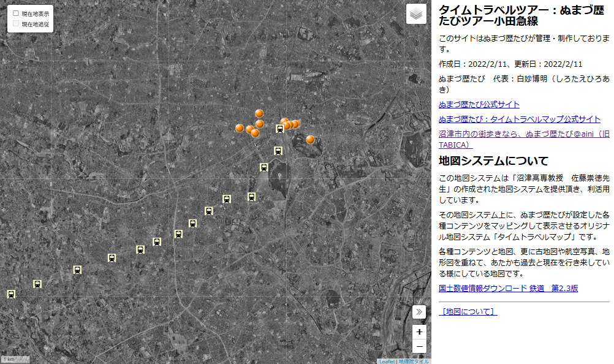The image size is (614, 364).
Task: Open the 地理院タイル attribution link
Action: pos(414,361)
